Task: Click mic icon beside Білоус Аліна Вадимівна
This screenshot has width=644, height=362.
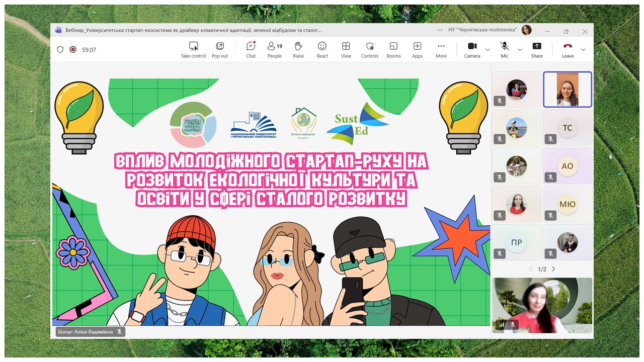Action: [x=120, y=332]
